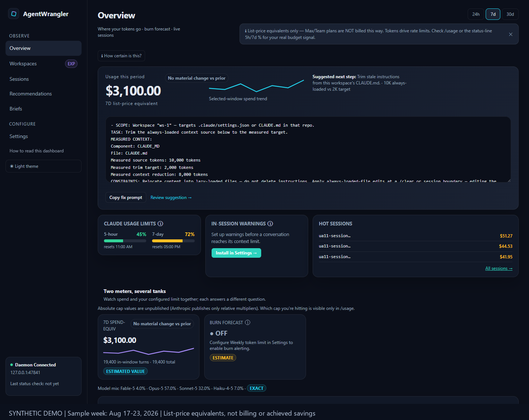
Task: Open Claude Usage Limits info icon
Action: click(161, 224)
